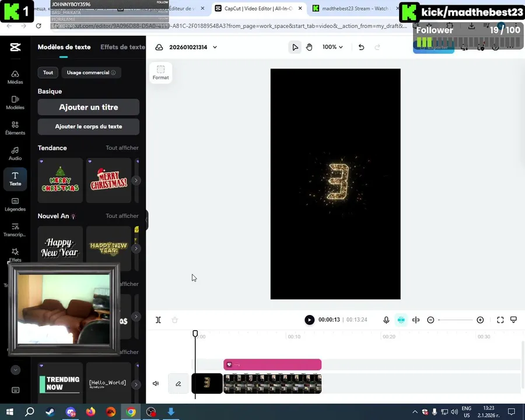Choose Hello_World text template
525x420 pixels.
(x=108, y=383)
